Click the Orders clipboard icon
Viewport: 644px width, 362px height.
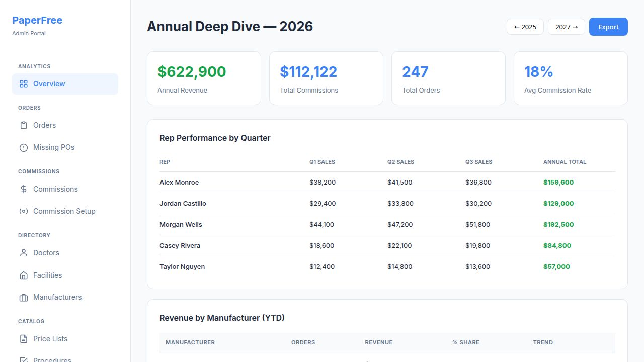tap(24, 125)
